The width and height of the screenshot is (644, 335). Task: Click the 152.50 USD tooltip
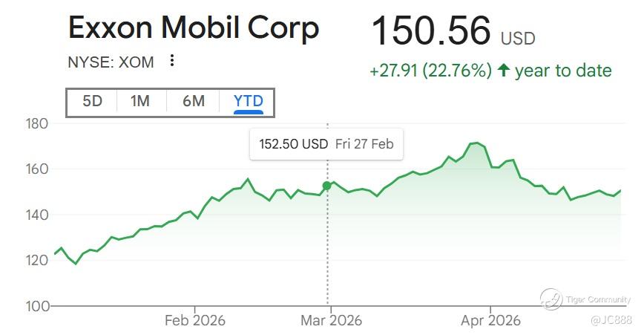pyautogui.click(x=326, y=144)
